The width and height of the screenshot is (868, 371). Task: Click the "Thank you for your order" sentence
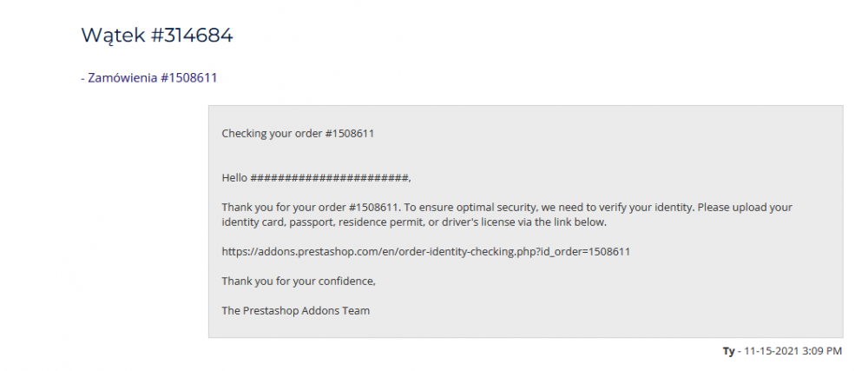pyautogui.click(x=285, y=208)
